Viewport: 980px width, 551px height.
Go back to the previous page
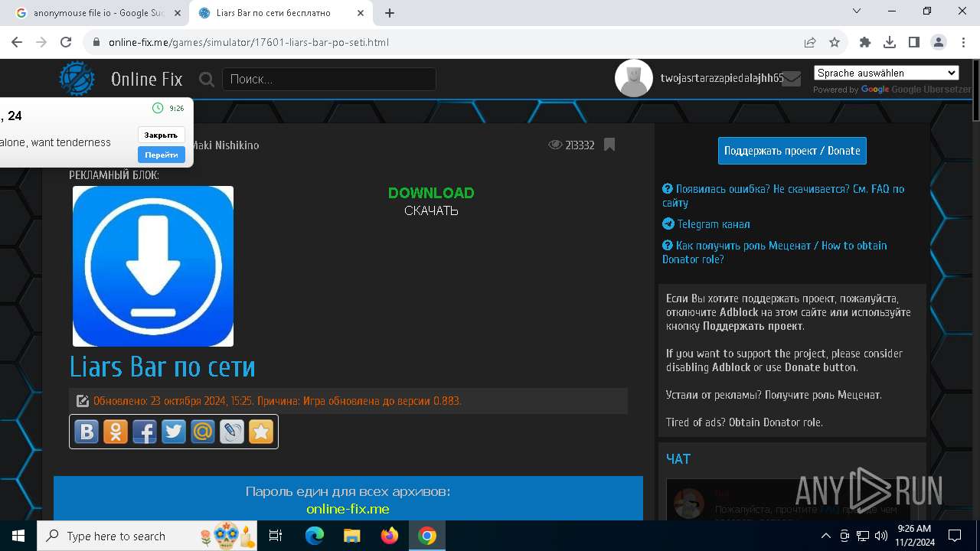(x=18, y=42)
